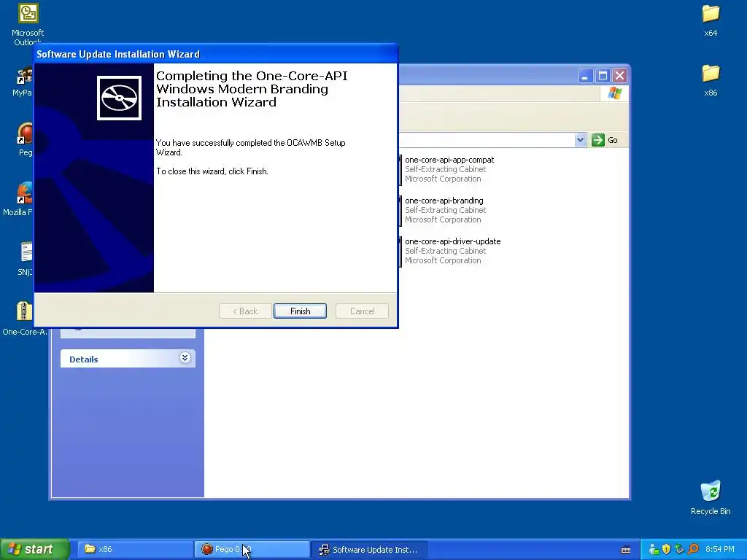Viewport: 747px width, 560px height.
Task: Select the Mozilla Firefox desktop shortcut
Action: [x=25, y=193]
